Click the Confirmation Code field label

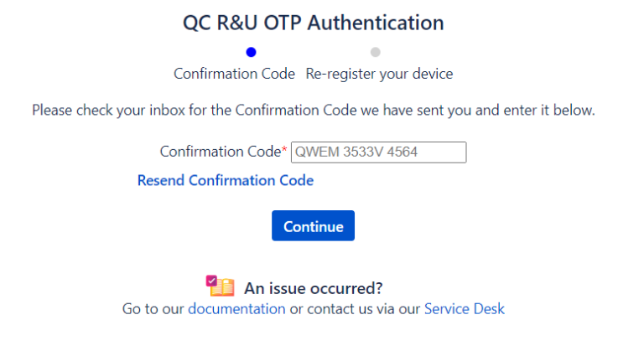point(219,152)
